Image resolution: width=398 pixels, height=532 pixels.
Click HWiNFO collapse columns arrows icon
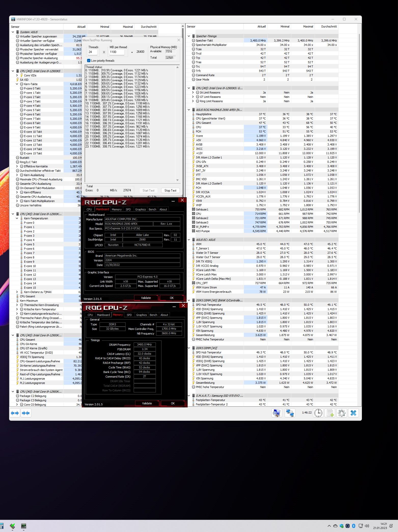tap(26, 413)
